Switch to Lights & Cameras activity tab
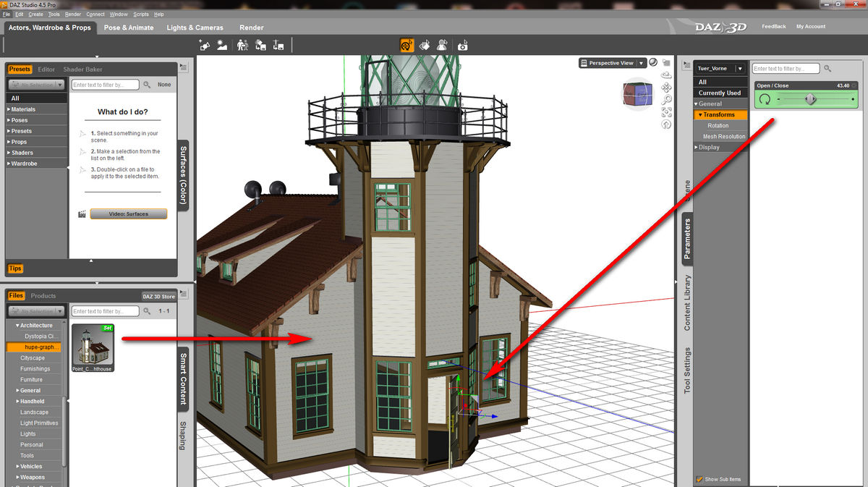The width and height of the screenshot is (868, 487). pyautogui.click(x=195, y=27)
